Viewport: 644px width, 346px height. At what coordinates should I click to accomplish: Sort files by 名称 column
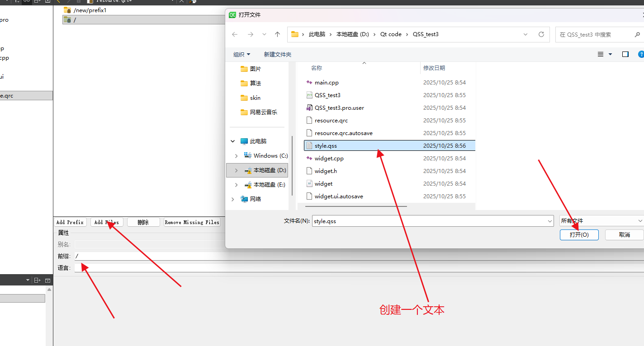point(317,68)
